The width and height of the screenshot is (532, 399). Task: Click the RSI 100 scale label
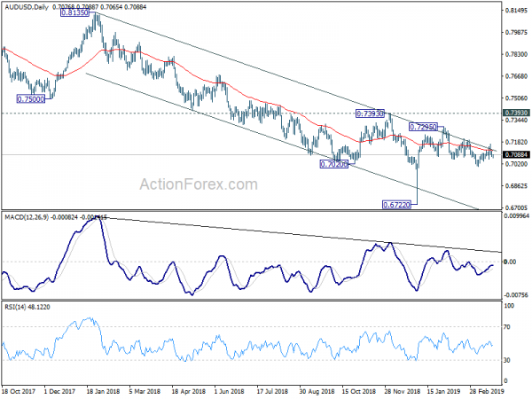[x=509, y=306]
